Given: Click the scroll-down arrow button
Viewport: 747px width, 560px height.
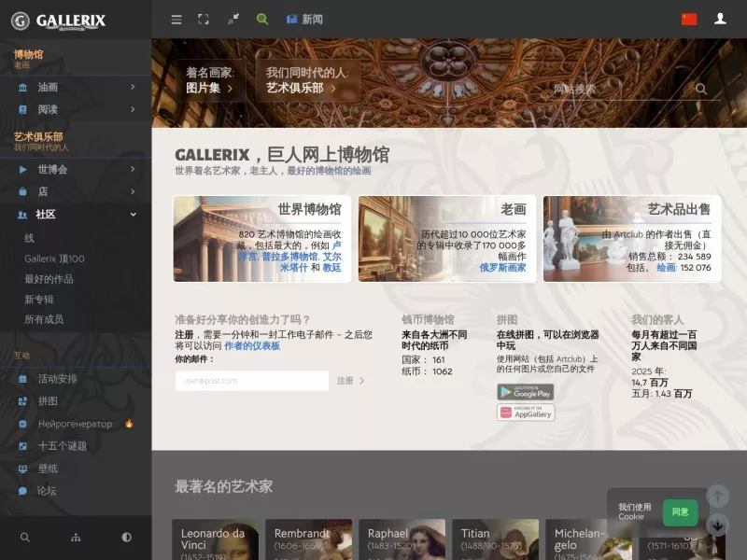Looking at the screenshot, I should [717, 525].
